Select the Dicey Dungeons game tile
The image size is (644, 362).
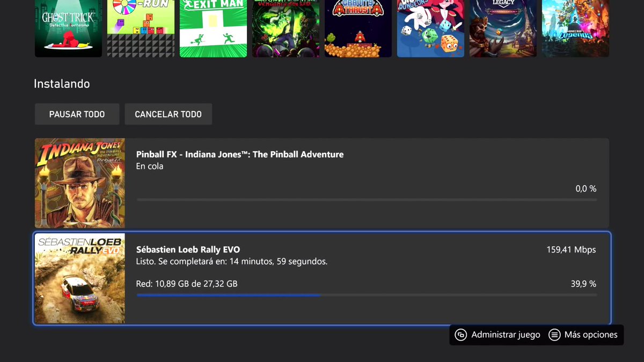click(x=430, y=29)
